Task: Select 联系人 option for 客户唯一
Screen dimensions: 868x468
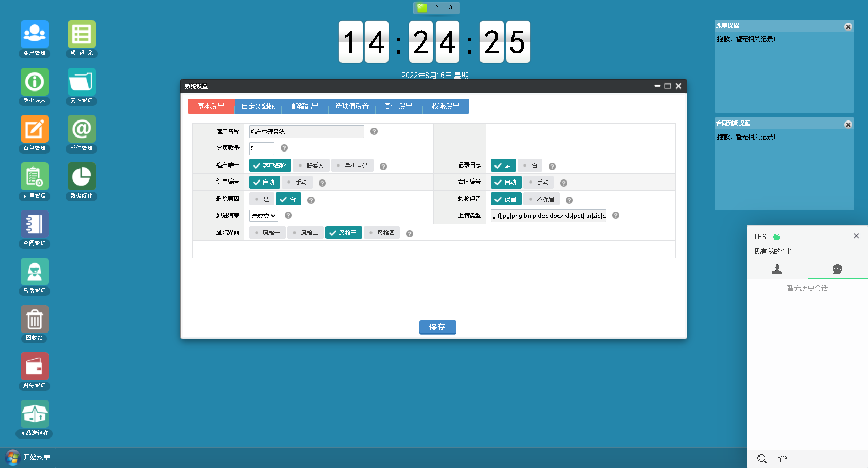Action: pyautogui.click(x=311, y=165)
